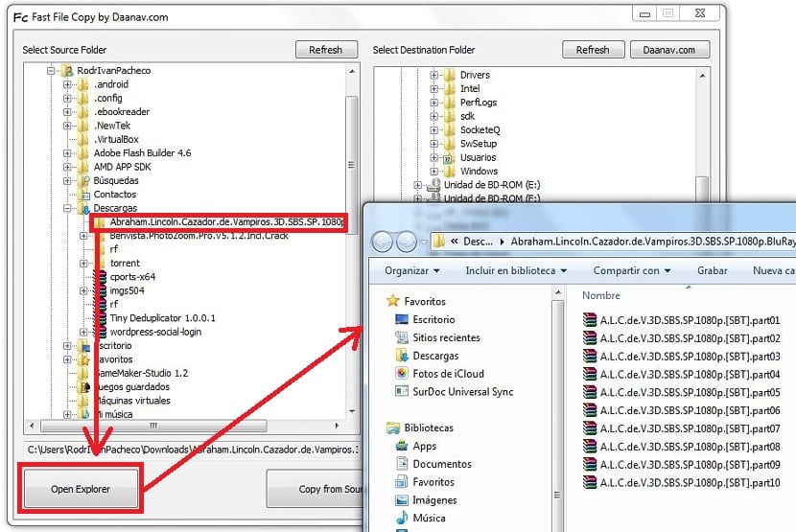Click the Búsquedas search folder icon
Image resolution: width=796 pixels, height=532 pixels.
pyautogui.click(x=84, y=180)
